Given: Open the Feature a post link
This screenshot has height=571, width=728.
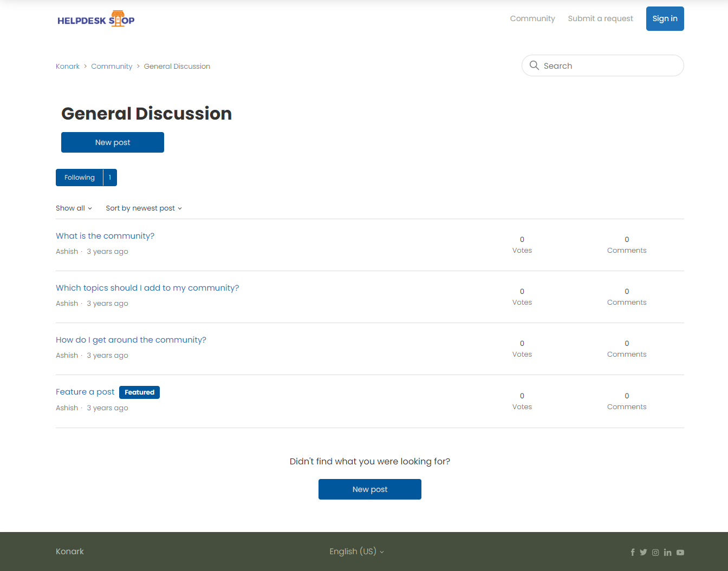Looking at the screenshot, I should 85,392.
